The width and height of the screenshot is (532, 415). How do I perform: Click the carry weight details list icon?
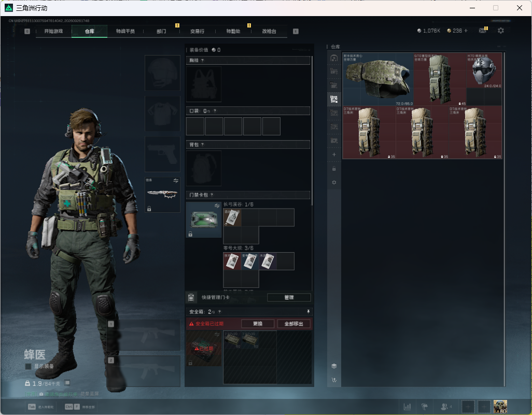[x=67, y=383]
